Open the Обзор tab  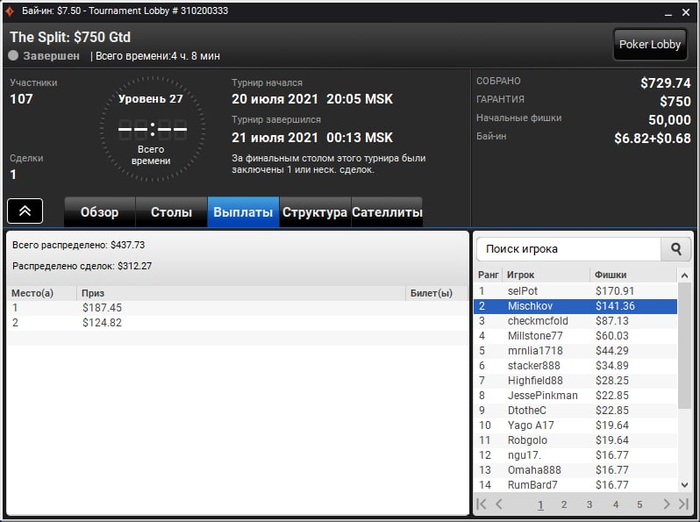pos(100,212)
